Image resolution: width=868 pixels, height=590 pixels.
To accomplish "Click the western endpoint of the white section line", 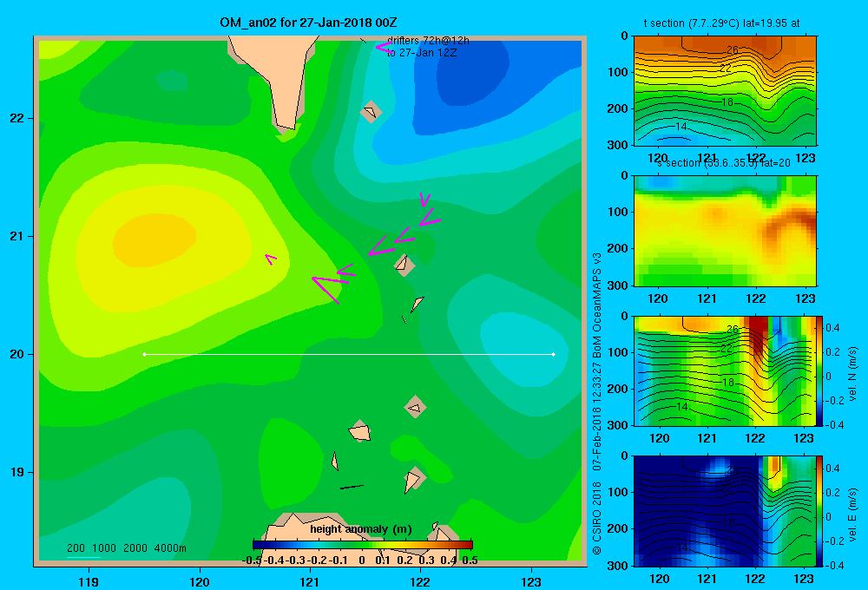I will 144,354.
